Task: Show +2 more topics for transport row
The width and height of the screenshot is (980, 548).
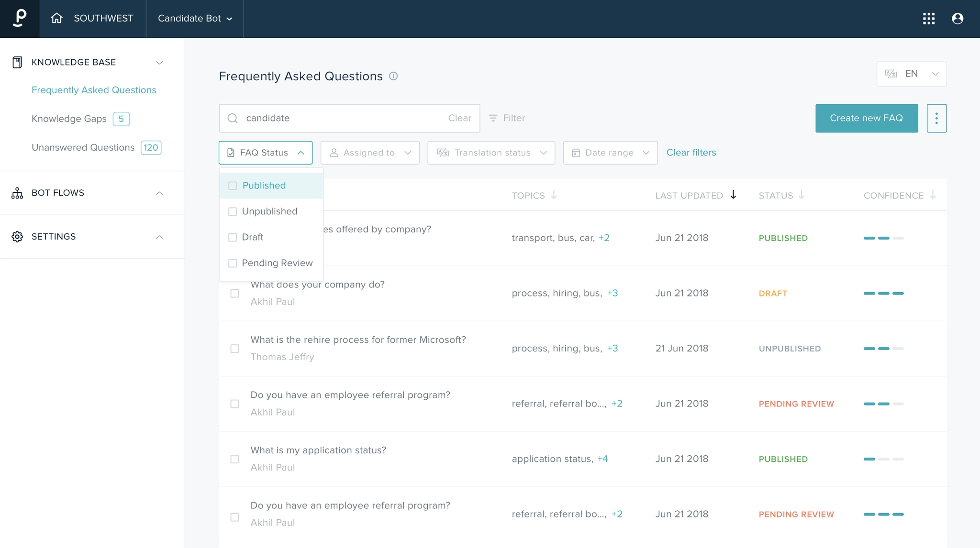Action: pyautogui.click(x=604, y=238)
